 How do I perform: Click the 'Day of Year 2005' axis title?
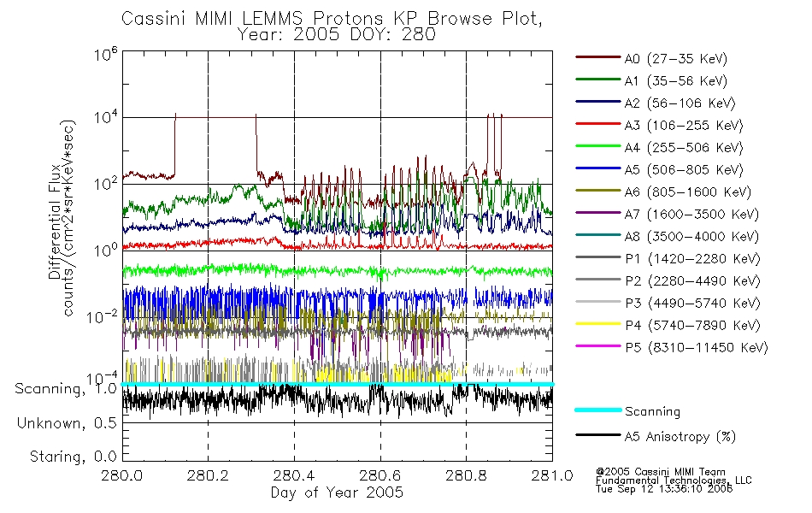pyautogui.click(x=337, y=492)
